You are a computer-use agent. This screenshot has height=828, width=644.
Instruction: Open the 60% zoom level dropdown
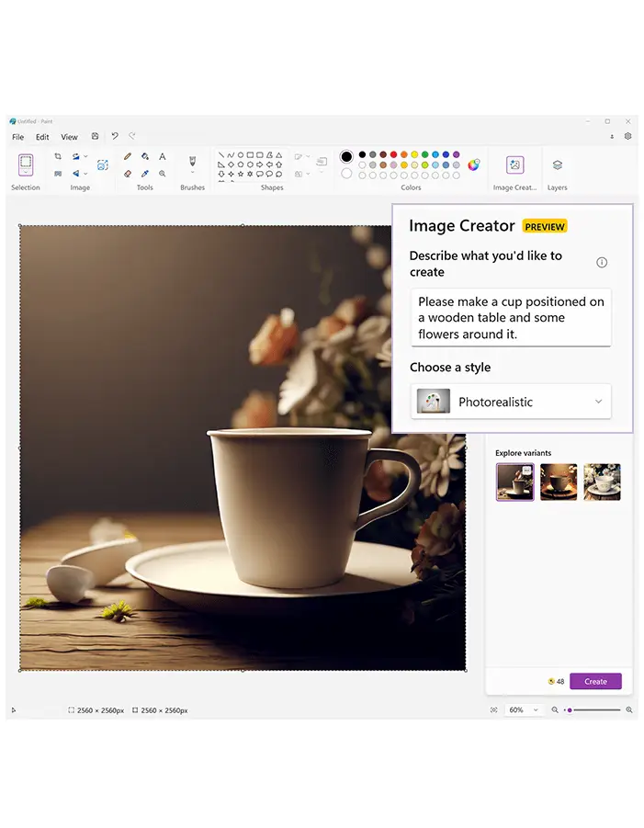[523, 709]
